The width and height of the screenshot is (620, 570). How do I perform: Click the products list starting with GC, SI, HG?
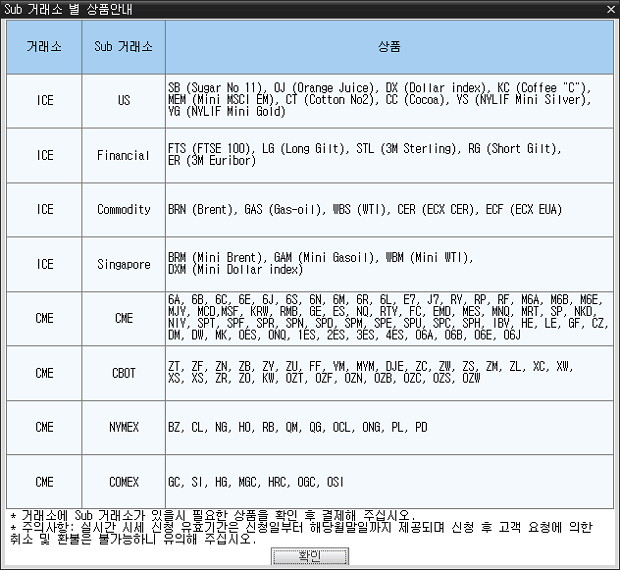[x=389, y=482]
